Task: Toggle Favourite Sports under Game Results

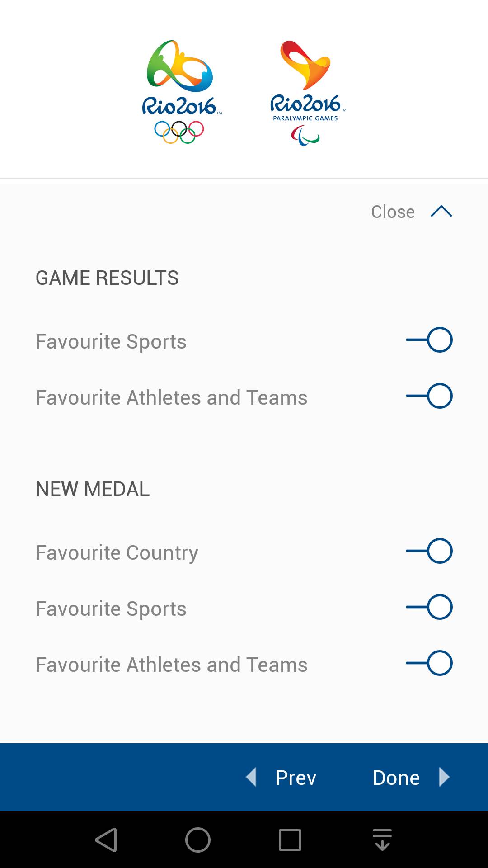Action: point(429,340)
